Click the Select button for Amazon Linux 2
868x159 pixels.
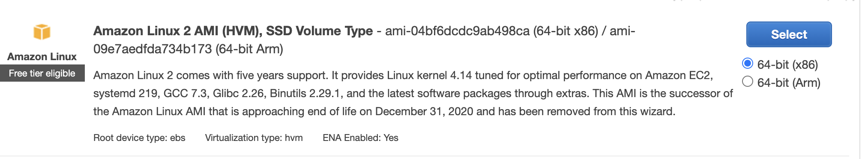click(789, 34)
